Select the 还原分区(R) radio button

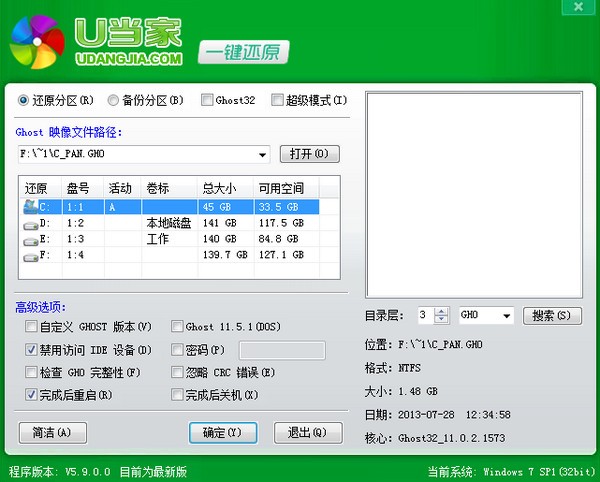tap(23, 100)
